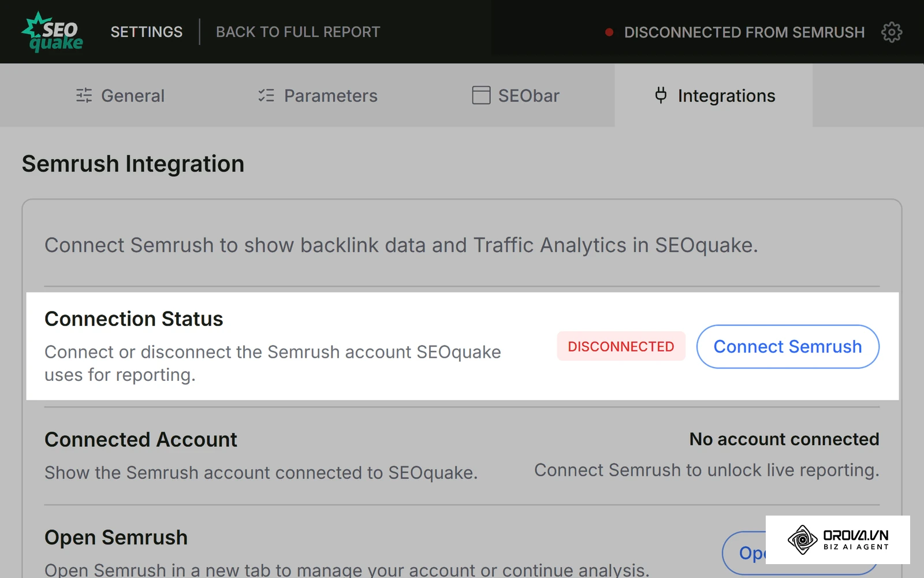Open the Parameters tab
Screen dimensions: 924x578
pos(318,95)
